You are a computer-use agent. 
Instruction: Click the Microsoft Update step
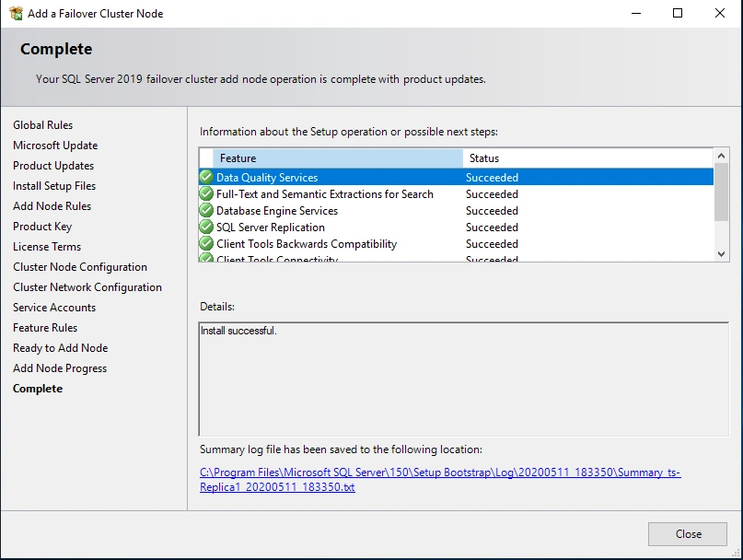(x=55, y=146)
